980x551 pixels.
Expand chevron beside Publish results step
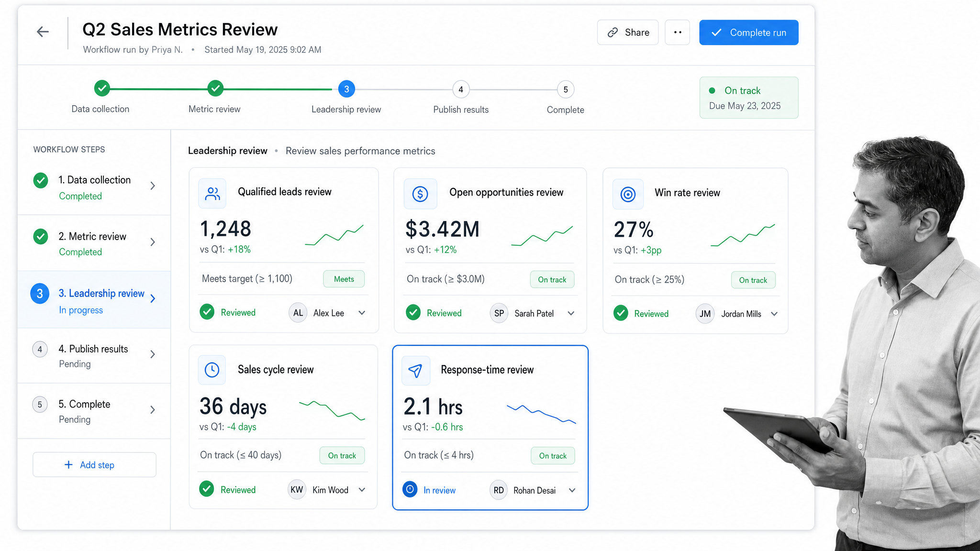(153, 354)
